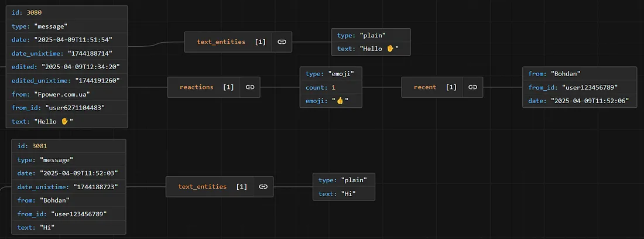Select text "Hi" row in plain entity node

click(344, 193)
